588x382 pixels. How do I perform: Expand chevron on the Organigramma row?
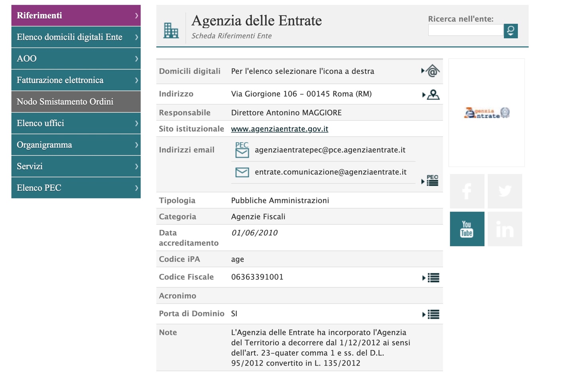point(137,145)
